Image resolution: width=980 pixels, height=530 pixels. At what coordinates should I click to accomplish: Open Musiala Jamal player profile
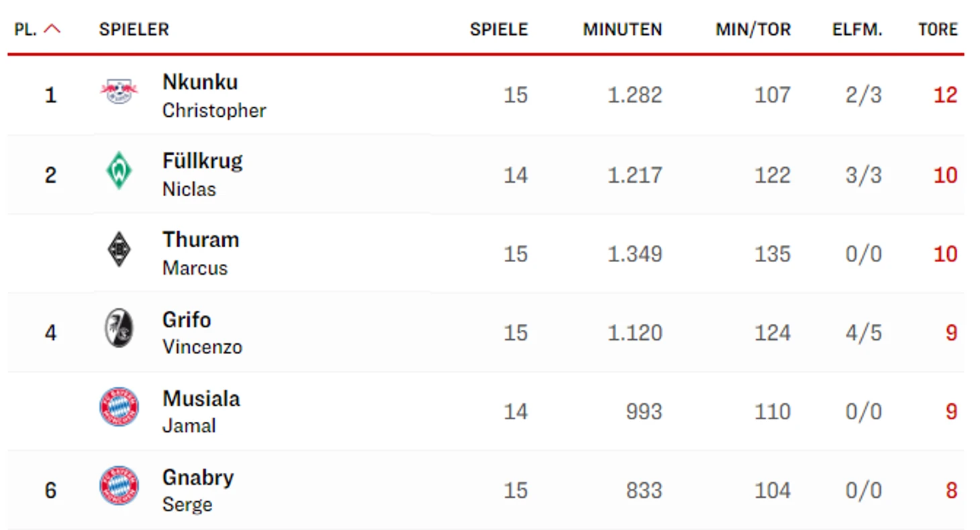[201, 411]
